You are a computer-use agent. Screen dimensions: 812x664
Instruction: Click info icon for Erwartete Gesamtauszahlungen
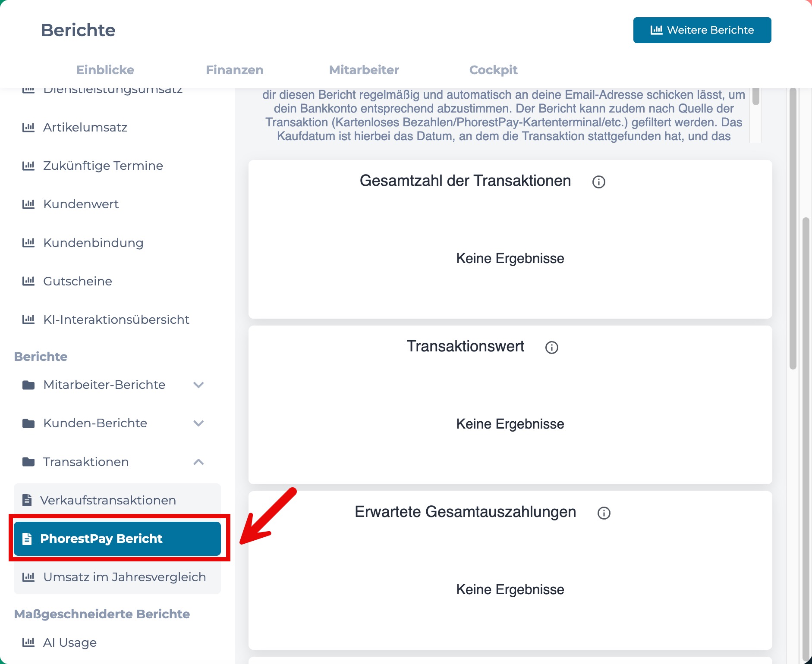pos(604,513)
